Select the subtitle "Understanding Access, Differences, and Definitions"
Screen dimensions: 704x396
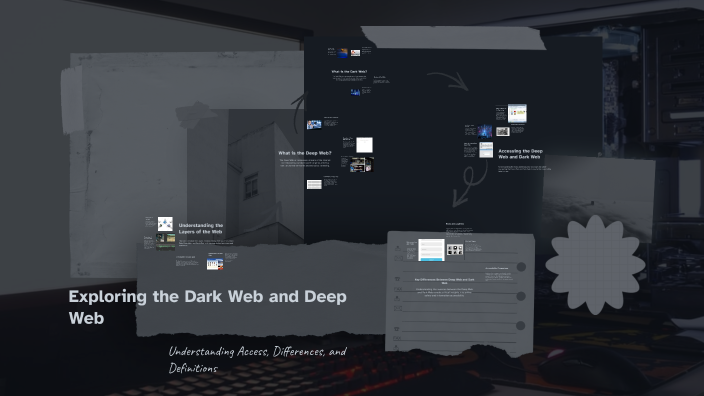(257, 360)
